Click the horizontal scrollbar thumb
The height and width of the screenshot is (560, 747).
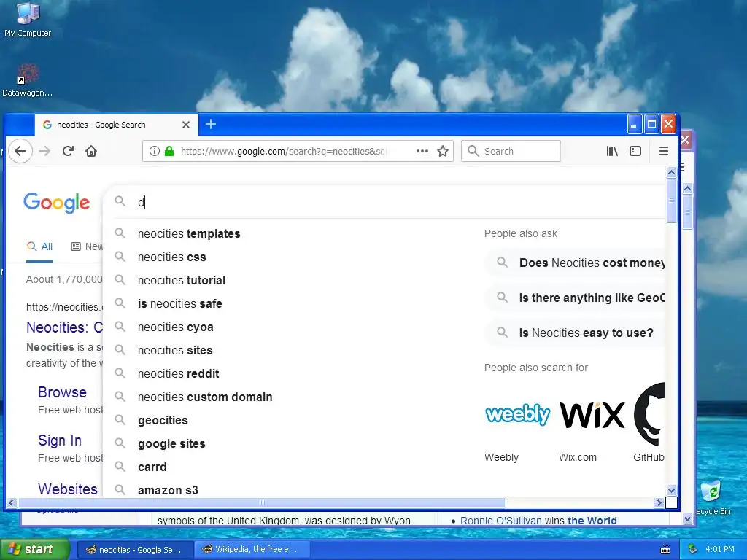(262, 503)
